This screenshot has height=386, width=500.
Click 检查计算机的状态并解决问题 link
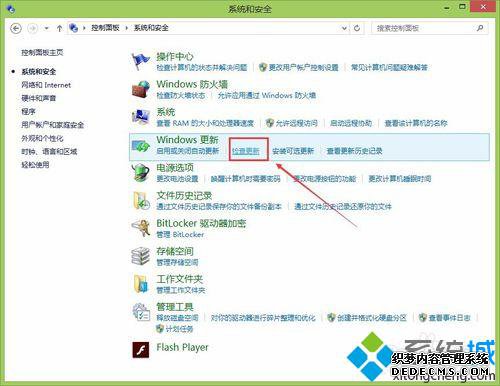(202, 68)
